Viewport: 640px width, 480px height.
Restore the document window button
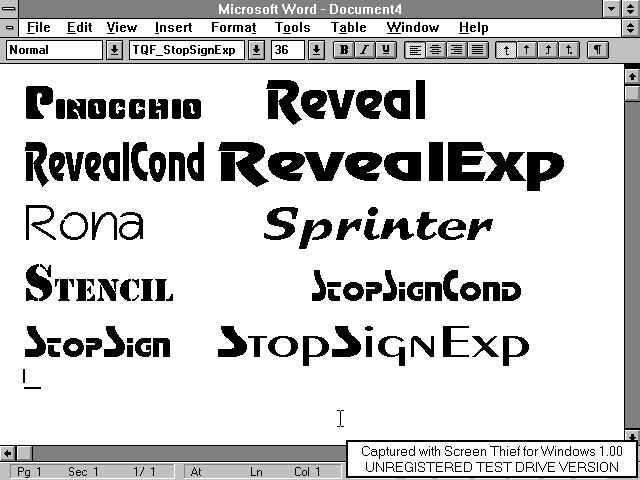[x=631, y=27]
